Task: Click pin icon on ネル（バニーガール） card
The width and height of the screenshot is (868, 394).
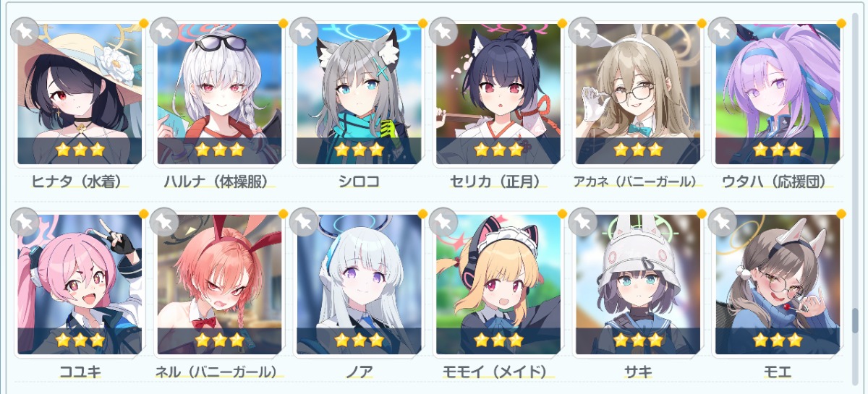Action: (x=163, y=221)
